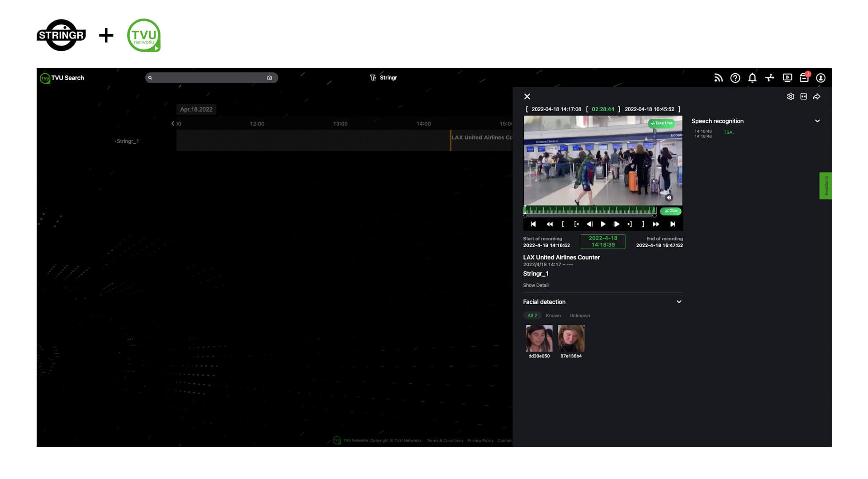This screenshot has width=868, height=479.
Task: Select the Unknown faces tab
Action: coord(579,316)
